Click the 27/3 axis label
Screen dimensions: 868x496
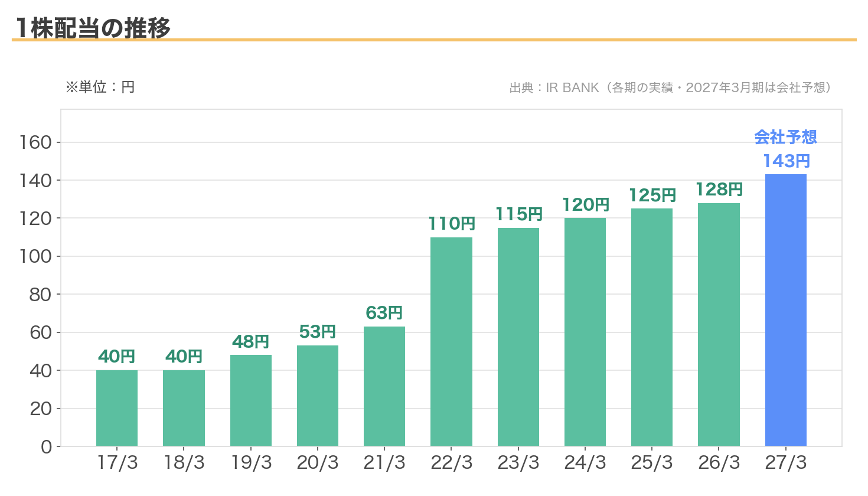click(x=786, y=462)
